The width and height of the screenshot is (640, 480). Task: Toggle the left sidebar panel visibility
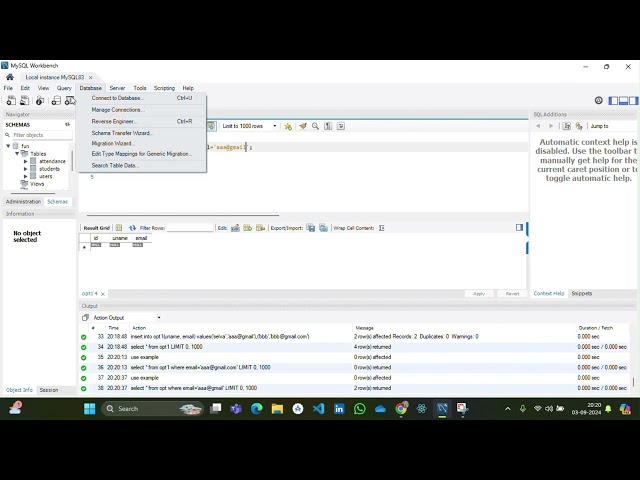pyautogui.click(x=613, y=100)
